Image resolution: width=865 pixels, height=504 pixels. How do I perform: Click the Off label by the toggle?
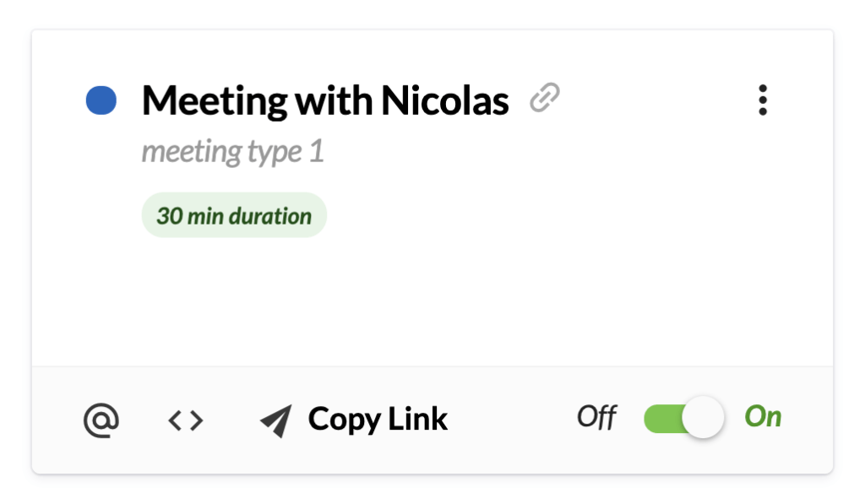click(596, 417)
